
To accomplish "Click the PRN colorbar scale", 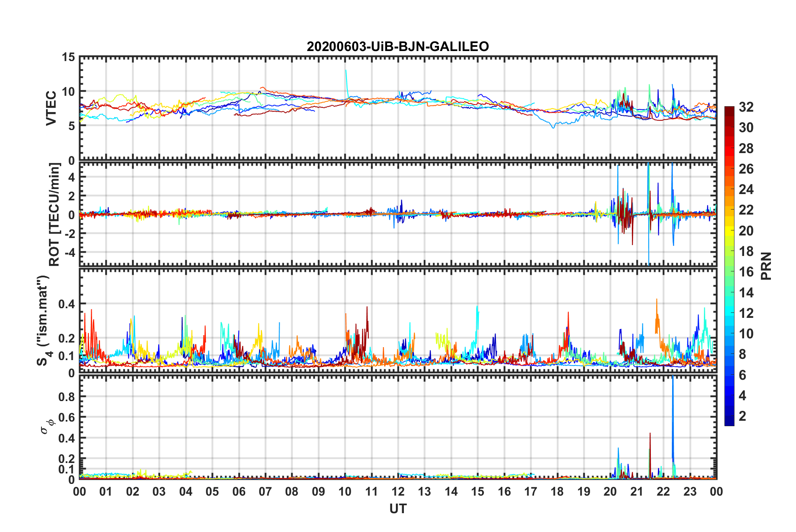I will tap(729, 266).
